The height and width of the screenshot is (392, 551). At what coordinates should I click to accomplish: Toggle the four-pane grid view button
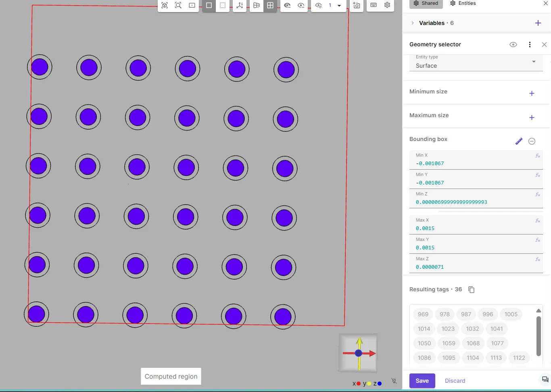tap(270, 5)
